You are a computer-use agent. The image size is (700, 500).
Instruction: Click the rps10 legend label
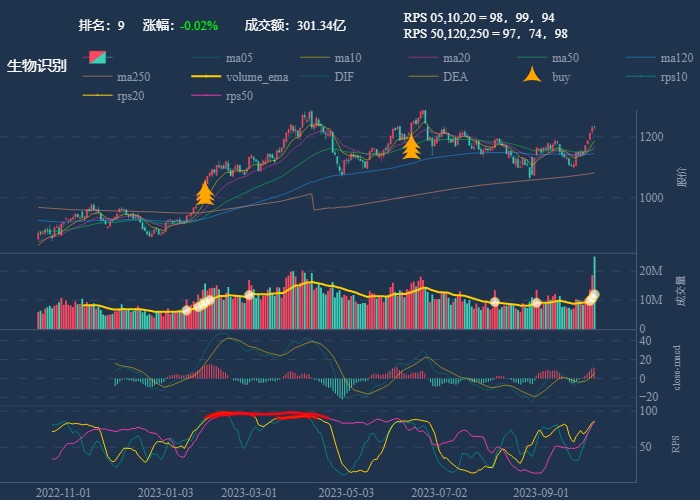click(674, 77)
